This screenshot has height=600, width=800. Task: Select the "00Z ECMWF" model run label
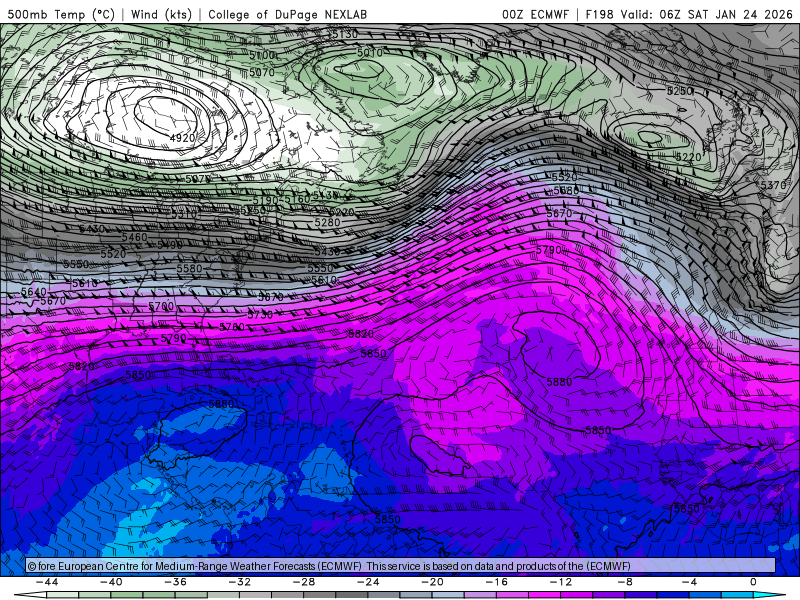(535, 14)
